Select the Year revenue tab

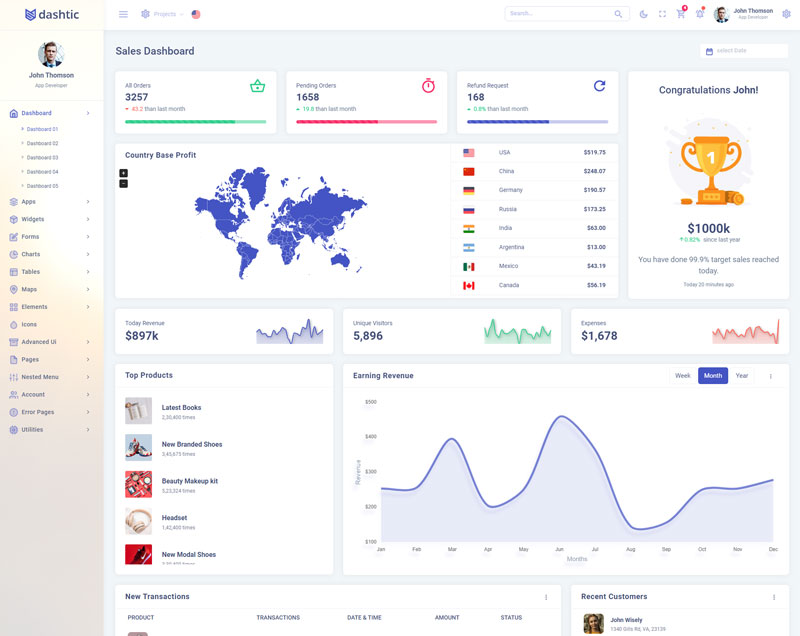742,376
